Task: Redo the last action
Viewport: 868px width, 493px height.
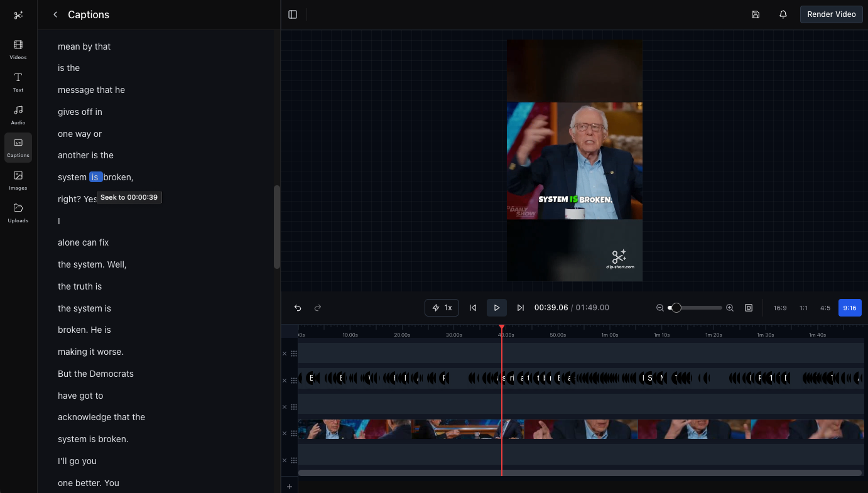Action: click(318, 308)
